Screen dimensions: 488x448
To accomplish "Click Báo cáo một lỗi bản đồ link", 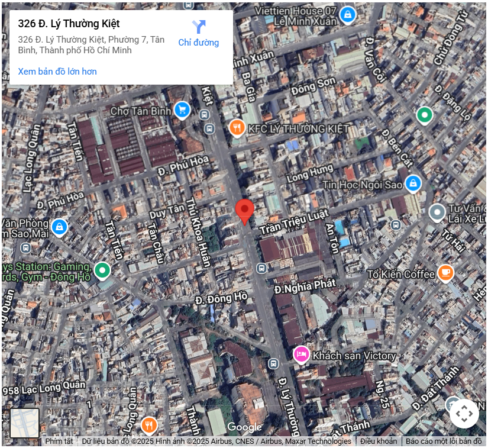I will [x=443, y=441].
